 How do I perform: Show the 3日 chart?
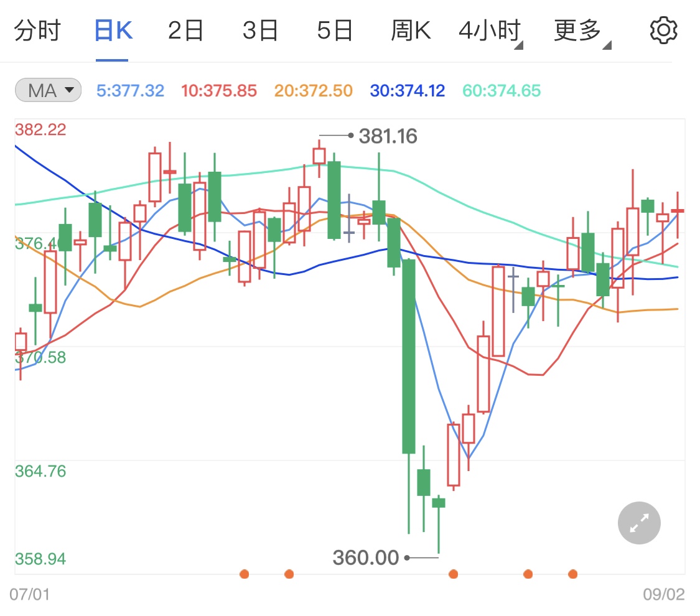(260, 30)
